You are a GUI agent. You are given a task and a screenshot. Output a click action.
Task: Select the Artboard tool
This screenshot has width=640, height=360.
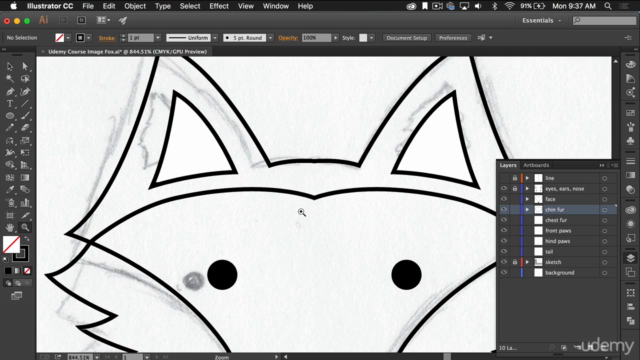(10, 215)
